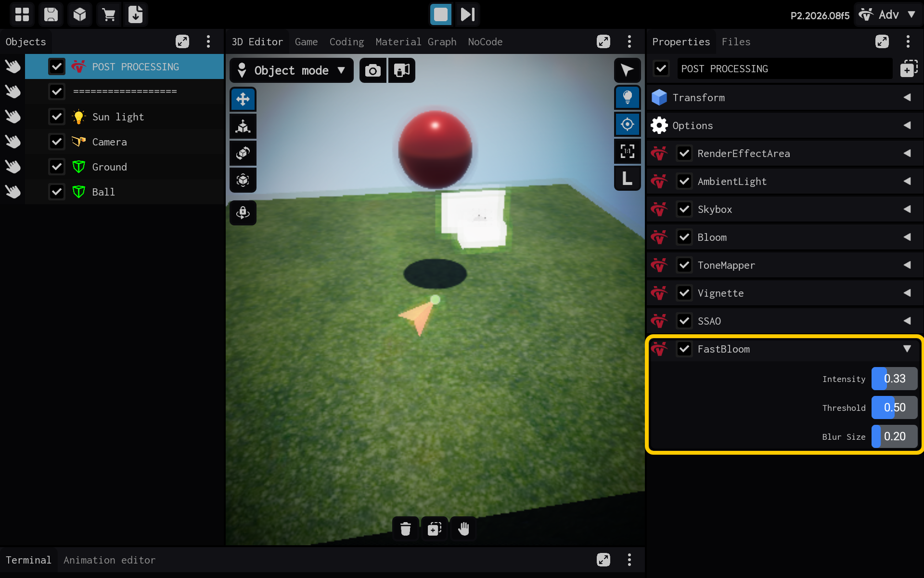Open the Adv mode dropdown
The image size is (924, 578).
[887, 14]
